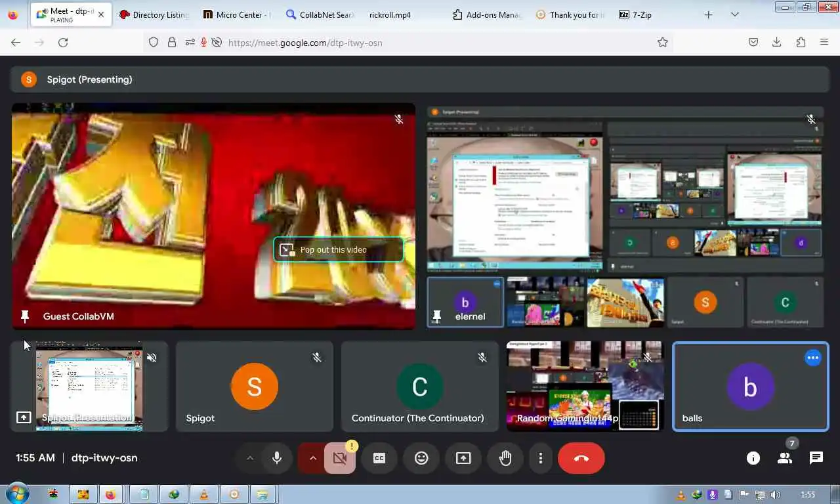Viewport: 840px width, 504px height.
Task: Open the Firefox hamburger application menu
Action: (824, 42)
